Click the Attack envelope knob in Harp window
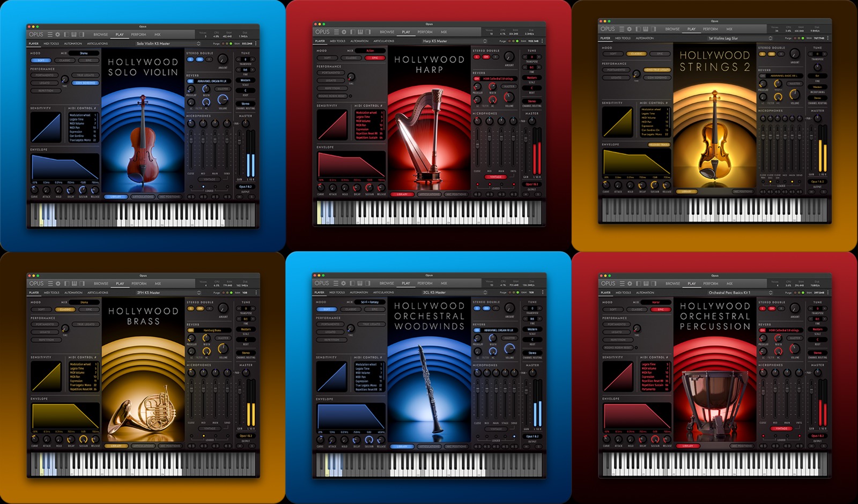 pos(332,187)
